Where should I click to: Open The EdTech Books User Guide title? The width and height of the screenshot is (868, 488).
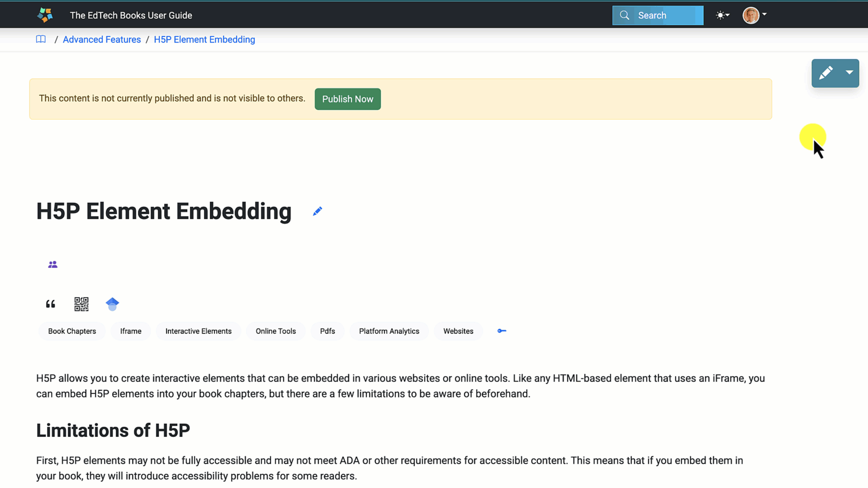tap(131, 15)
